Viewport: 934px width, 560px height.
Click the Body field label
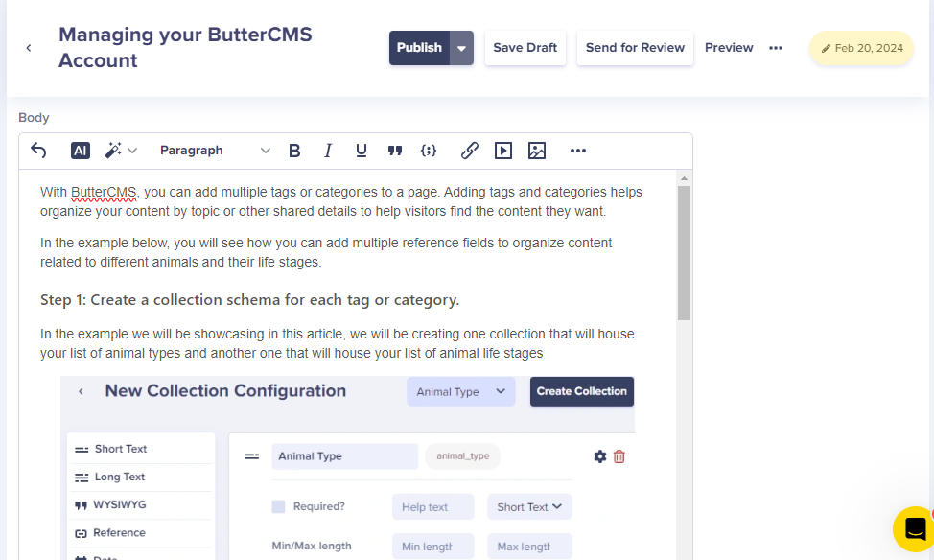pyautogui.click(x=34, y=117)
